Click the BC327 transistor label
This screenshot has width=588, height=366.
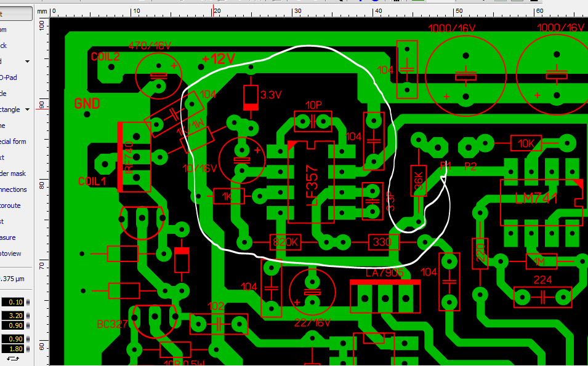point(112,324)
